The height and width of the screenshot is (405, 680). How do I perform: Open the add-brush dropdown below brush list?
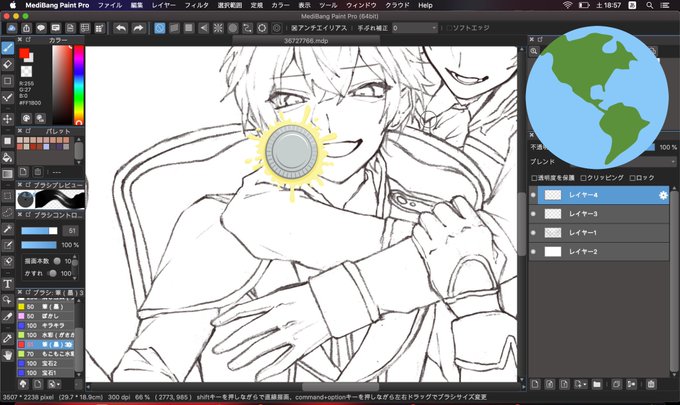pyautogui.click(x=55, y=384)
